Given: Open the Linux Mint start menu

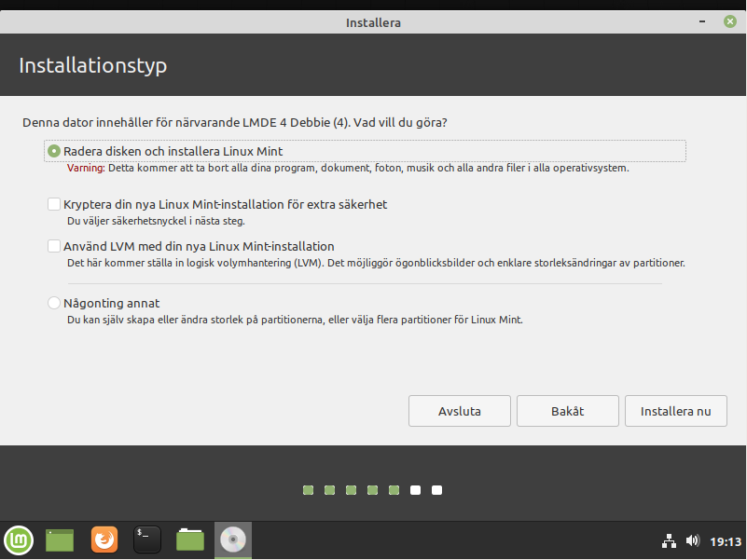Looking at the screenshot, I should point(19,540).
